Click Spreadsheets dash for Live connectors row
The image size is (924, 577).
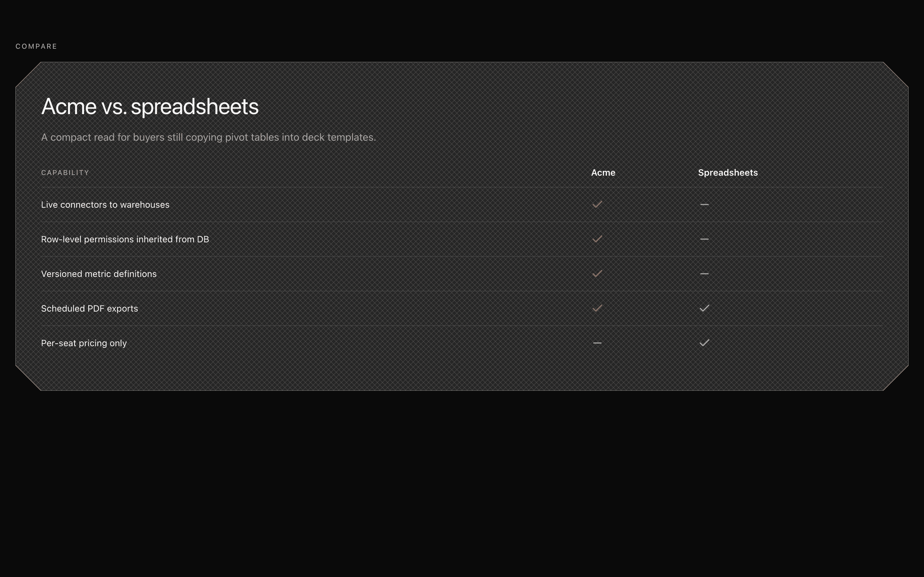coord(704,205)
